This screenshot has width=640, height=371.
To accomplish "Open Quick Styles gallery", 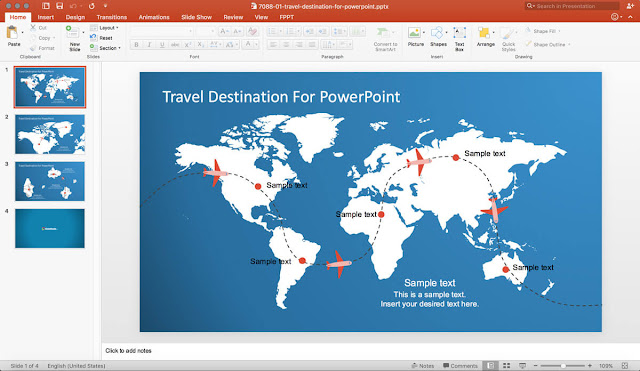I will (x=508, y=39).
